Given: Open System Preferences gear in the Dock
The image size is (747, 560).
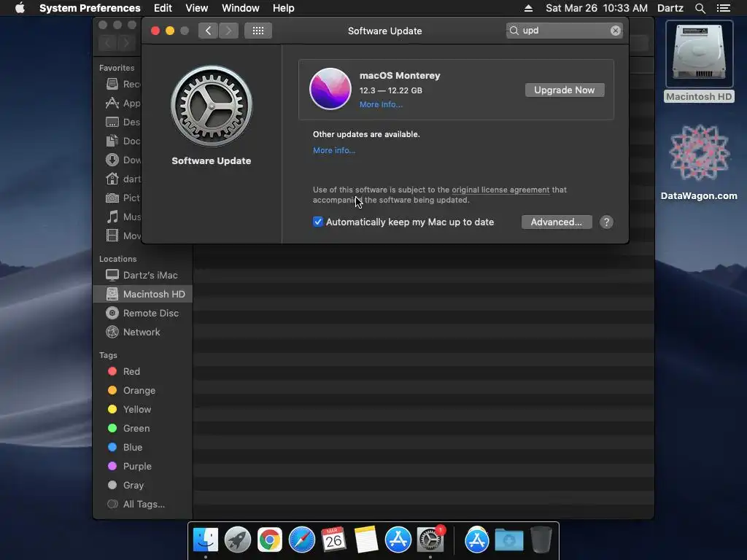Looking at the screenshot, I should click(x=430, y=540).
